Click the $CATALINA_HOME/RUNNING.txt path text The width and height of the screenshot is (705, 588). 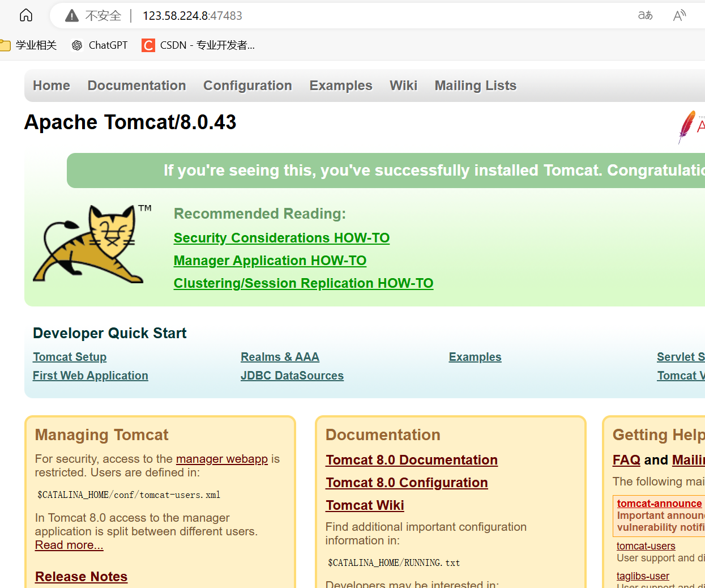pos(394,563)
